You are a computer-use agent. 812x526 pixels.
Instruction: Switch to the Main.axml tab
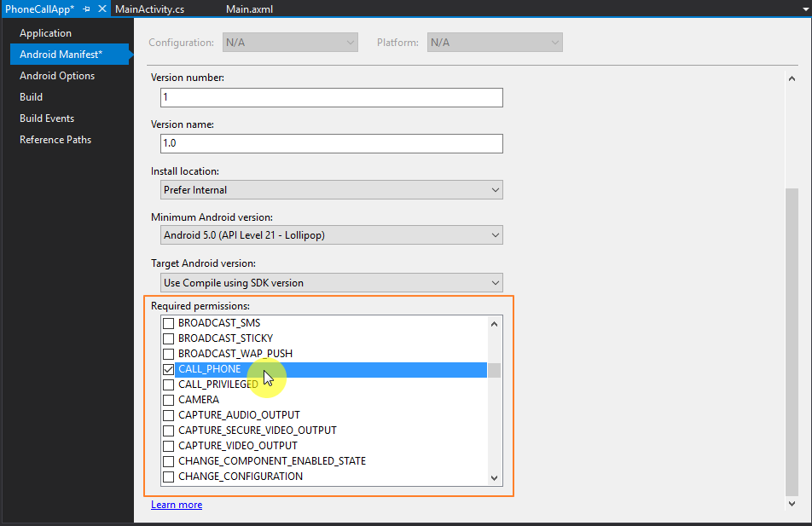[250, 9]
